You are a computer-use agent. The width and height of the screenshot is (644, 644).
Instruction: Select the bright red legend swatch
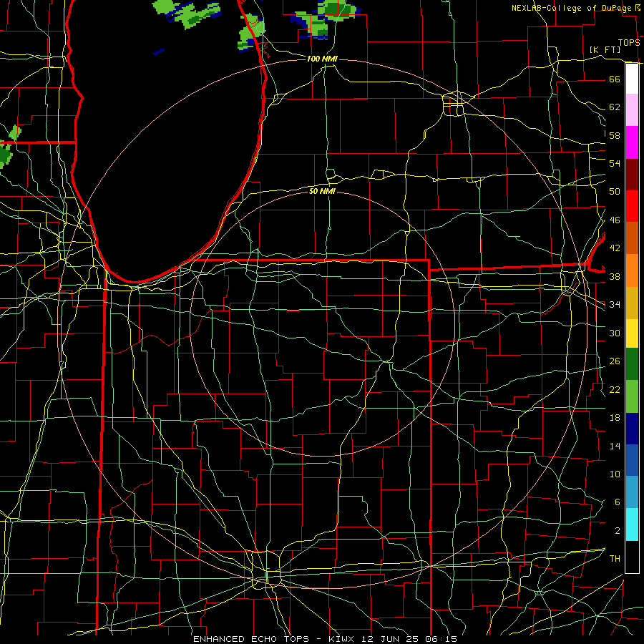pos(632,206)
